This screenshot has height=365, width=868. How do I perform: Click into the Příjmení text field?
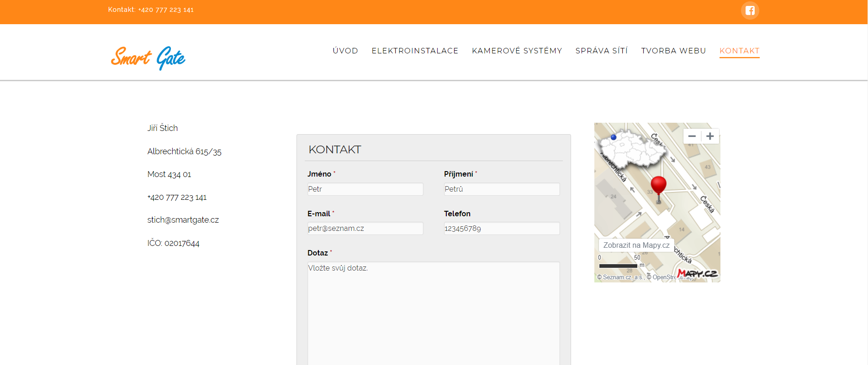coord(502,189)
